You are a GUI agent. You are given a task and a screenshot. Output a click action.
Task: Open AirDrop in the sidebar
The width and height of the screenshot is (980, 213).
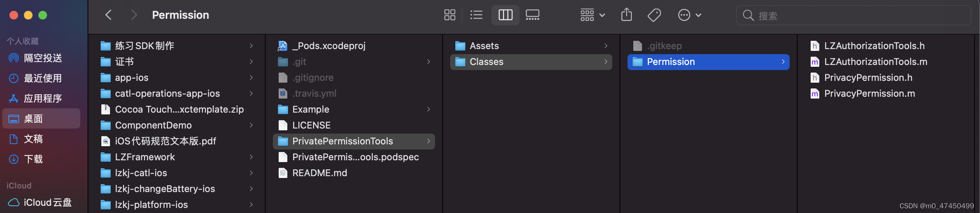[x=43, y=58]
